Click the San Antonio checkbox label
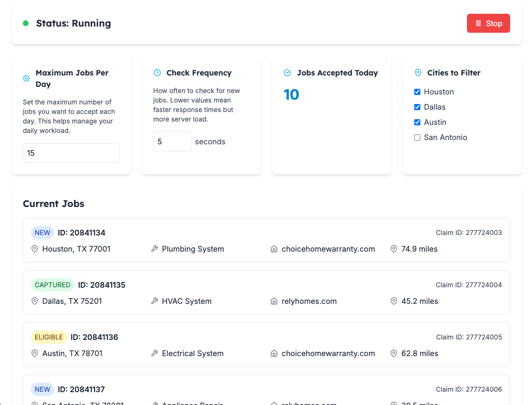The width and height of the screenshot is (532, 405). (446, 137)
